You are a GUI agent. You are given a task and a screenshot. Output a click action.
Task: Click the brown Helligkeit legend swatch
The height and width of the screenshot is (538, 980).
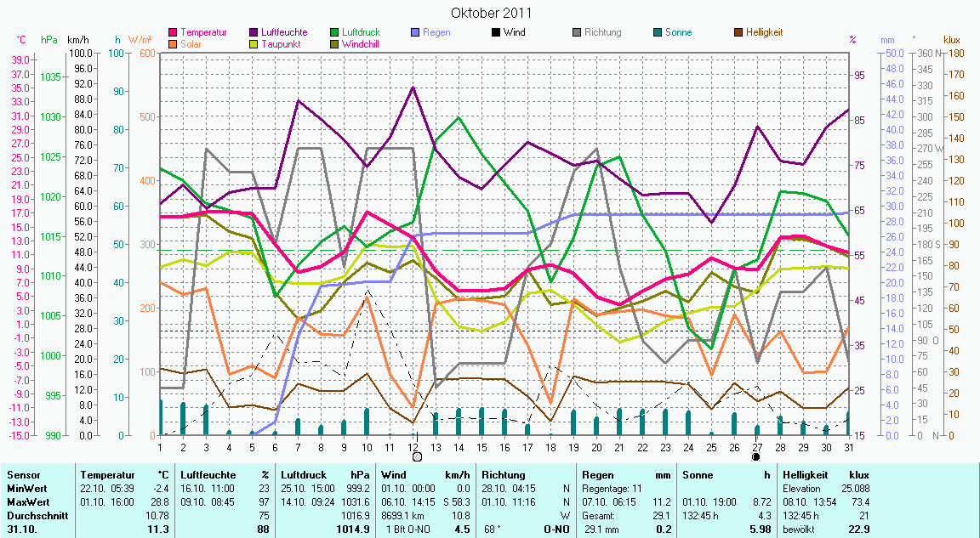[x=739, y=33]
